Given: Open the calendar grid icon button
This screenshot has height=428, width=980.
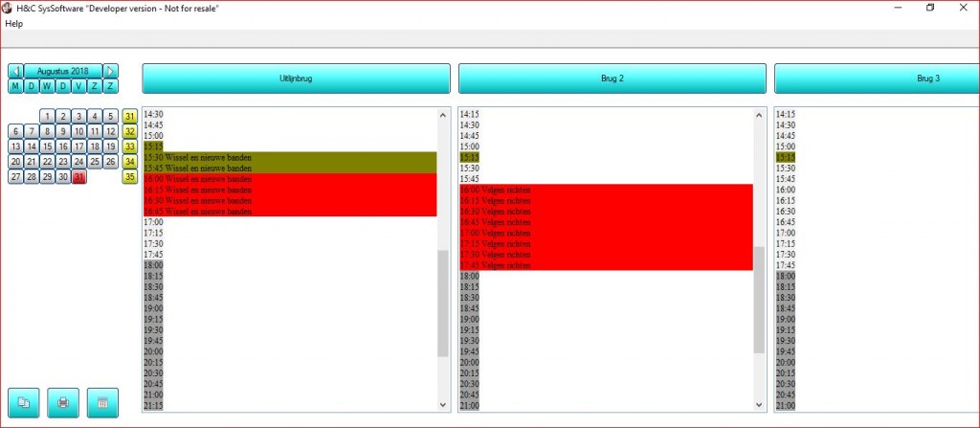Looking at the screenshot, I should coord(102,403).
